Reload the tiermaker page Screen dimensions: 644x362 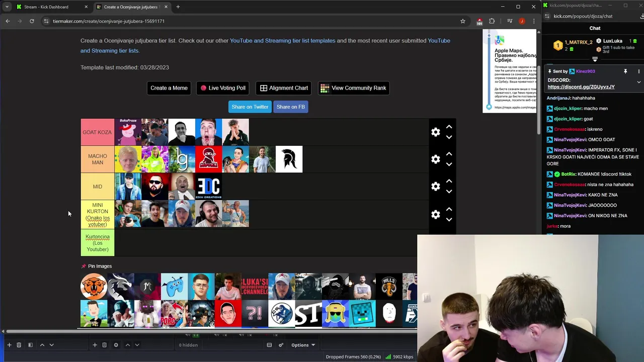[x=32, y=21]
